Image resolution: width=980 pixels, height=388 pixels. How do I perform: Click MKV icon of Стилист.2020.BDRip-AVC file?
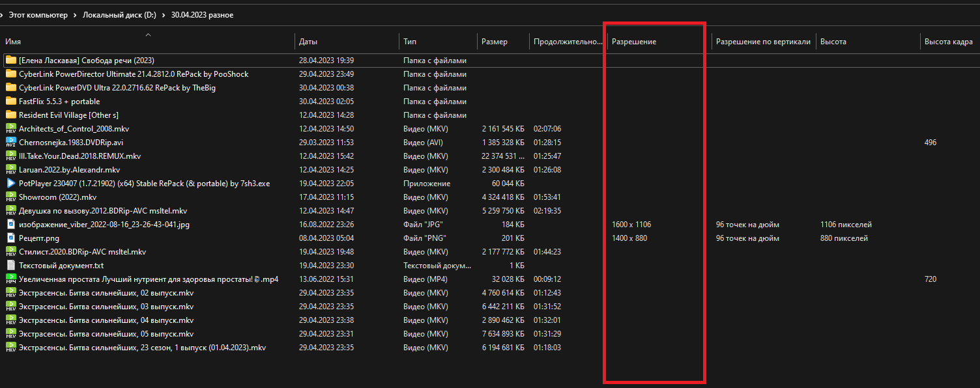pyautogui.click(x=10, y=251)
